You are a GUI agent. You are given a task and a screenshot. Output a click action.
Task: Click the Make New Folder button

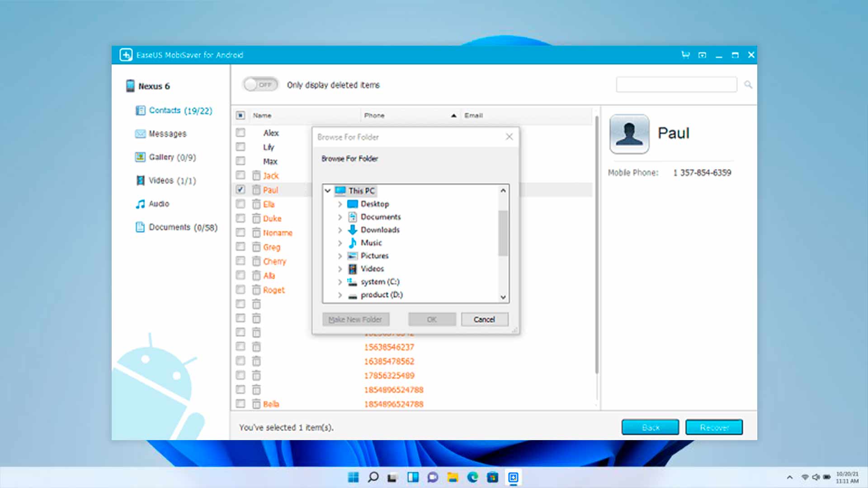pyautogui.click(x=355, y=319)
